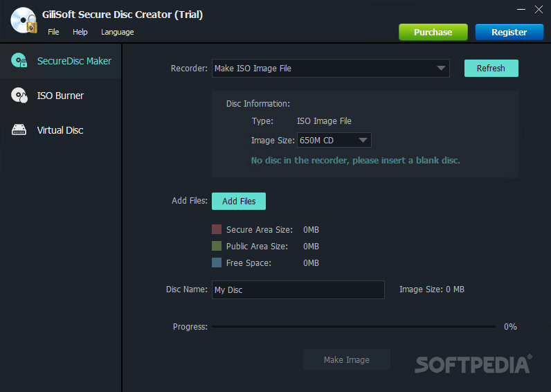The image size is (551, 392).
Task: Click the 0% progress value
Action: 510,327
